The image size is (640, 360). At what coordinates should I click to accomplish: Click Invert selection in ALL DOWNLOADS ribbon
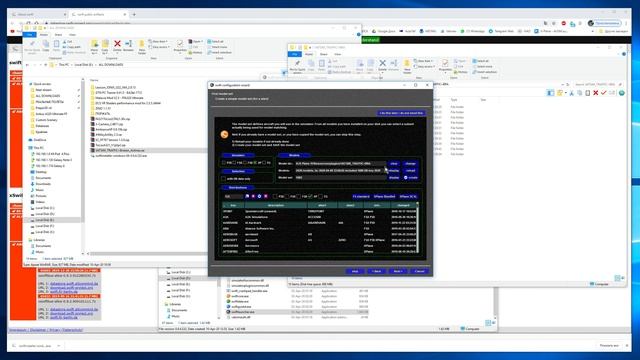(x=219, y=52)
